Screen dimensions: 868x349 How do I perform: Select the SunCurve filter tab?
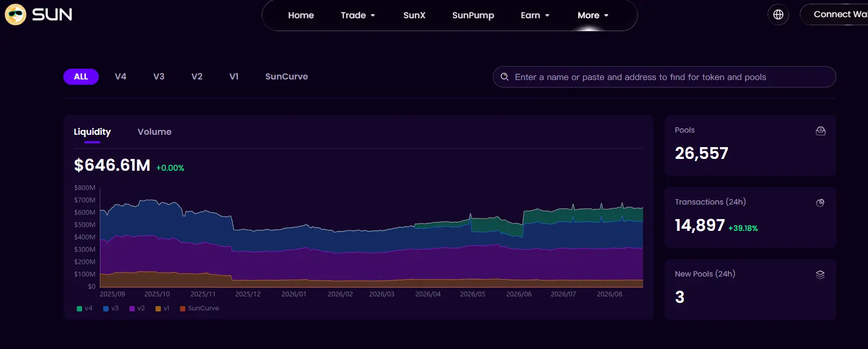tap(287, 76)
